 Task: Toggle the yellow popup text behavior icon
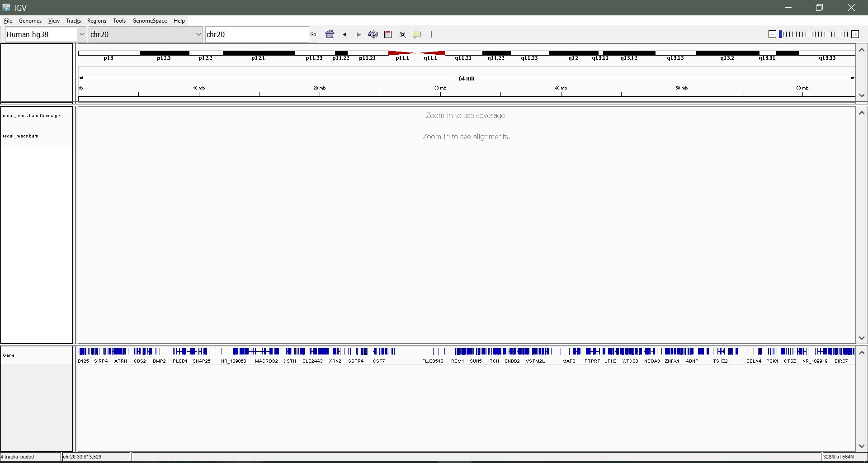tap(417, 34)
